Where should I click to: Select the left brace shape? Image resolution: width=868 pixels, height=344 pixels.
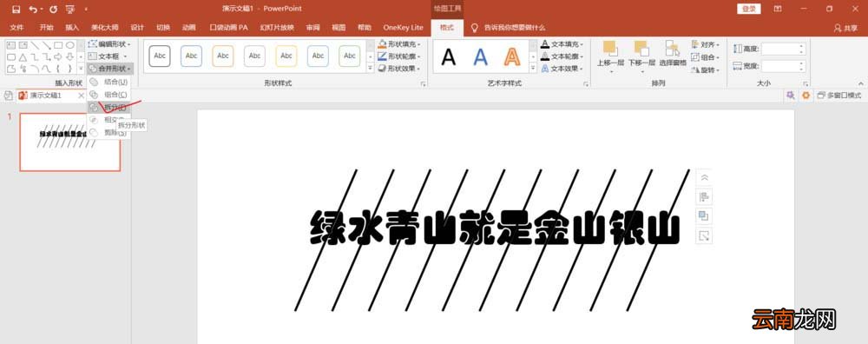(58, 69)
